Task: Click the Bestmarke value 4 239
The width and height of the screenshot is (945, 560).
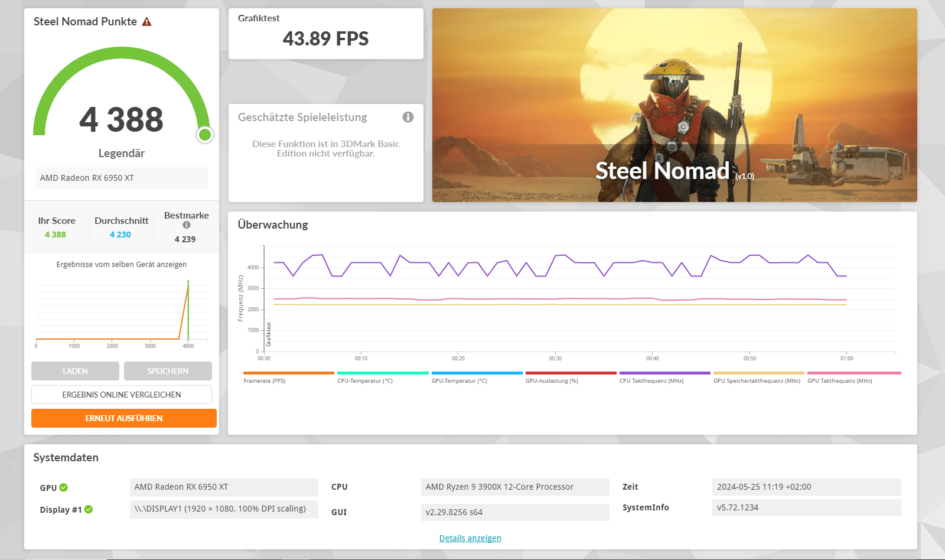Action: point(185,239)
